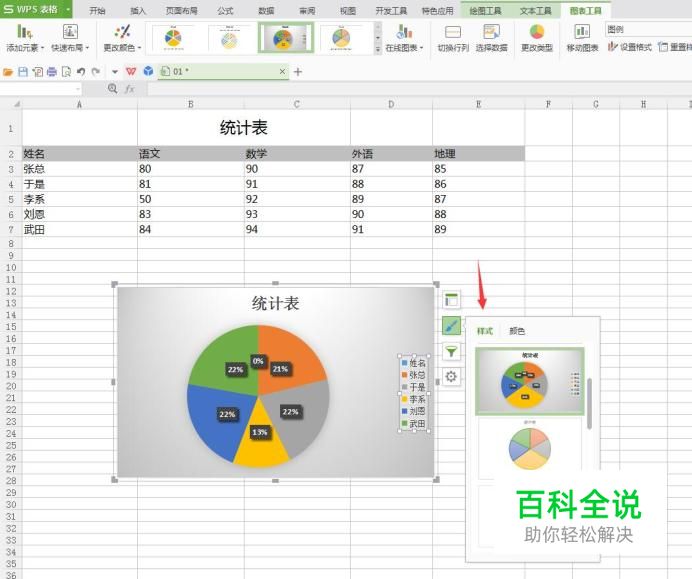
Task: Open the 快速布局 quick layout dropdown
Action: (x=70, y=38)
